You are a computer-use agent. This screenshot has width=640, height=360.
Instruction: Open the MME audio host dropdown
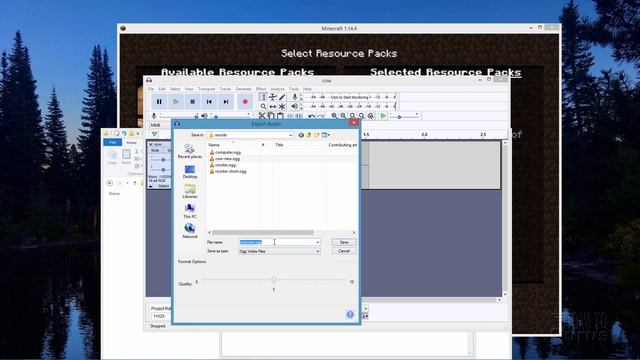tap(160, 125)
